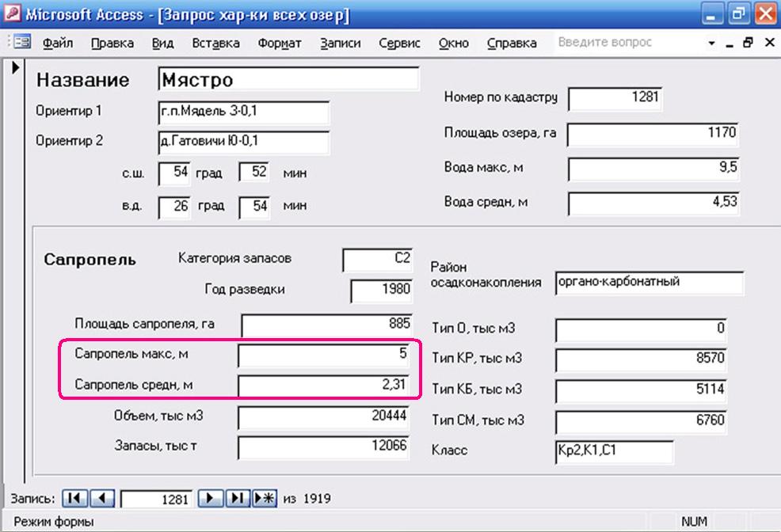
Task: Click the с.ш. minutes field 52
Action: pos(254,173)
